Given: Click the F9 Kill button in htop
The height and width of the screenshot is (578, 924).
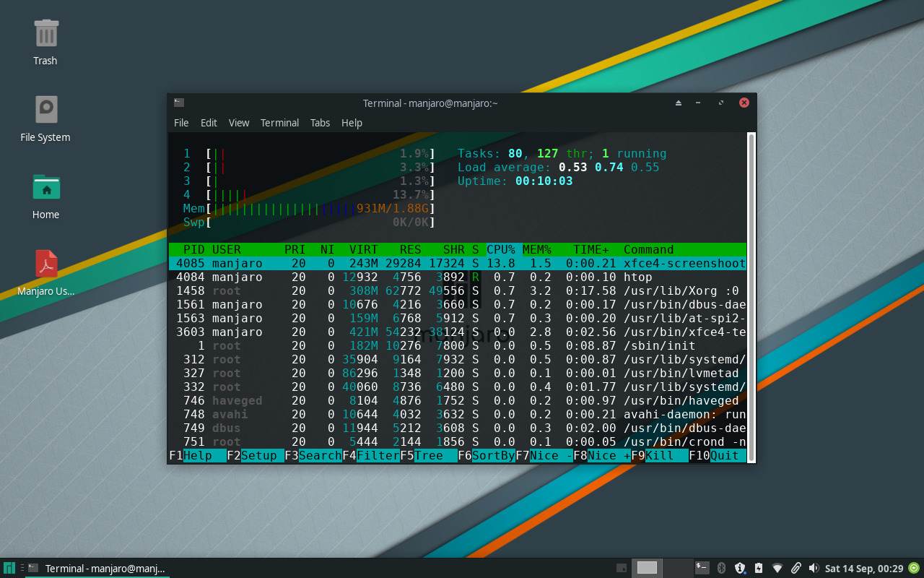Looking at the screenshot, I should coord(660,455).
